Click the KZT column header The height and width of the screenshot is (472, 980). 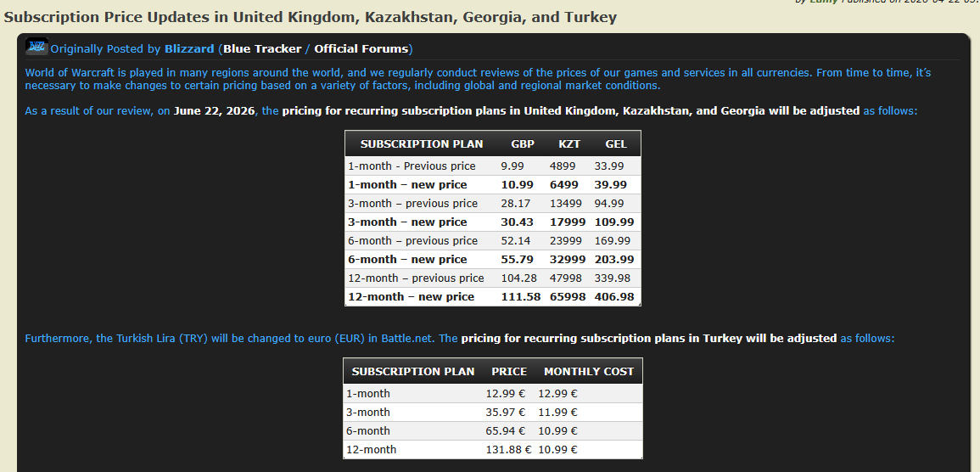click(569, 143)
